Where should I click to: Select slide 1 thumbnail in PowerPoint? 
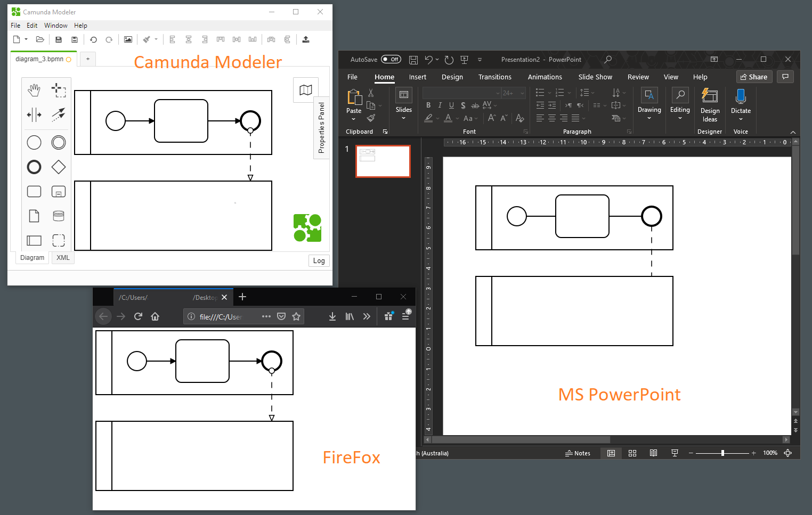point(383,161)
